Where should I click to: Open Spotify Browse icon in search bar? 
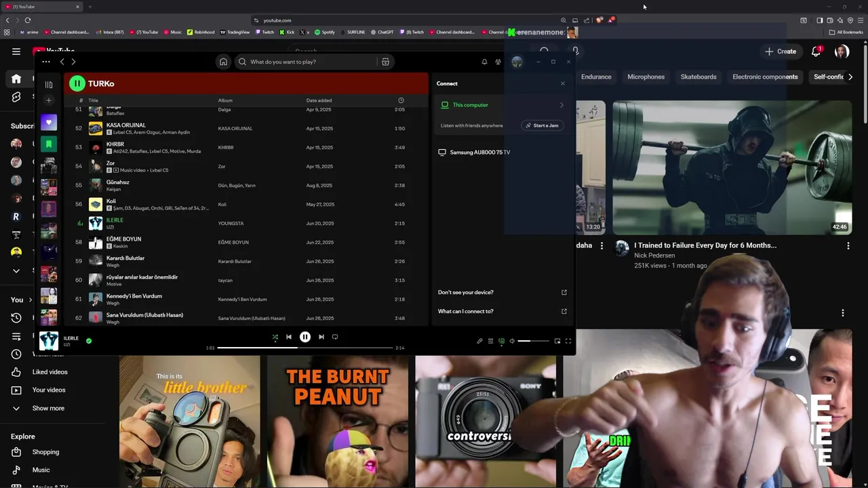click(x=385, y=62)
